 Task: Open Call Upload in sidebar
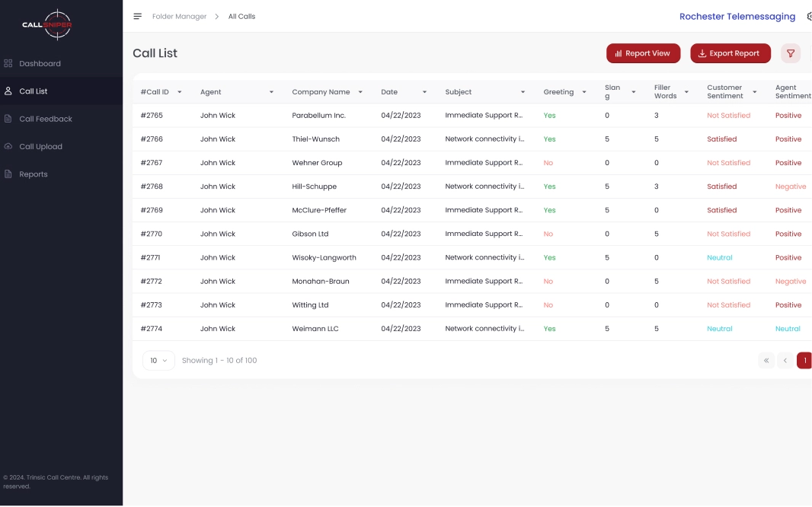coord(40,147)
